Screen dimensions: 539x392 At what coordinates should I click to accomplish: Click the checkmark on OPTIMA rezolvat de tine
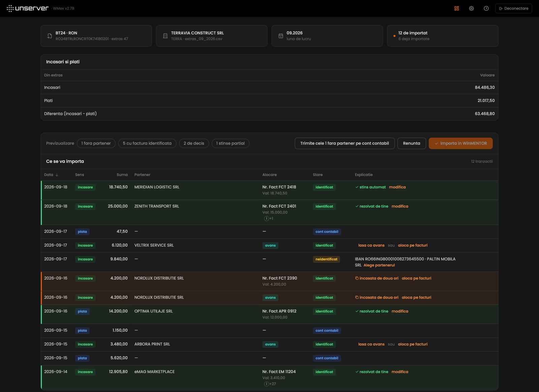357,311
